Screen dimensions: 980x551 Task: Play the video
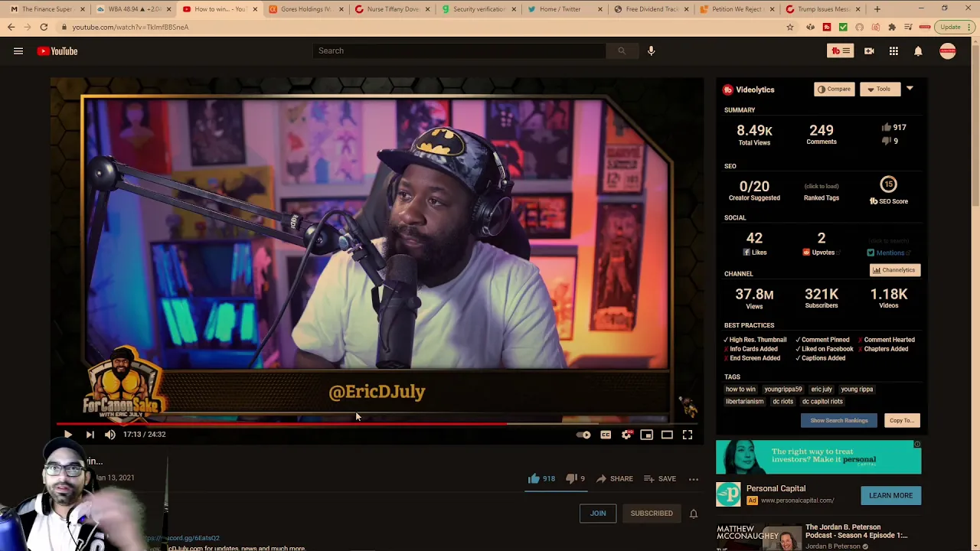[67, 434]
